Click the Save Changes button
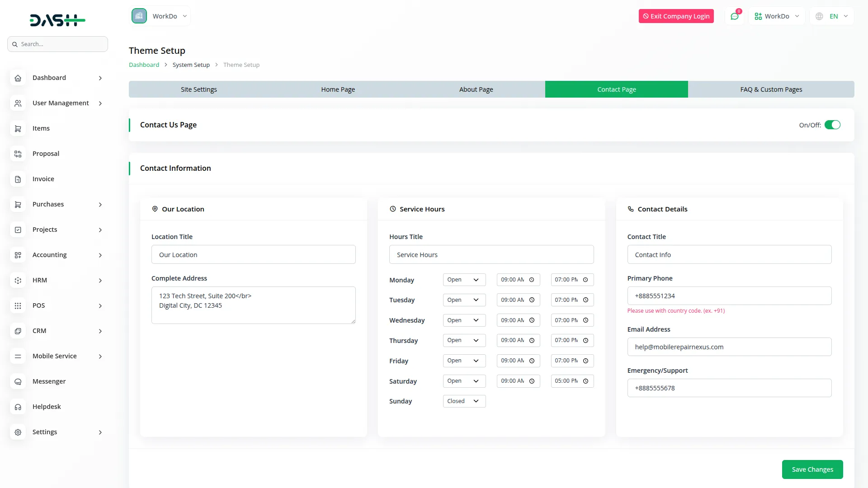This screenshot has height=488, width=868. click(x=812, y=469)
